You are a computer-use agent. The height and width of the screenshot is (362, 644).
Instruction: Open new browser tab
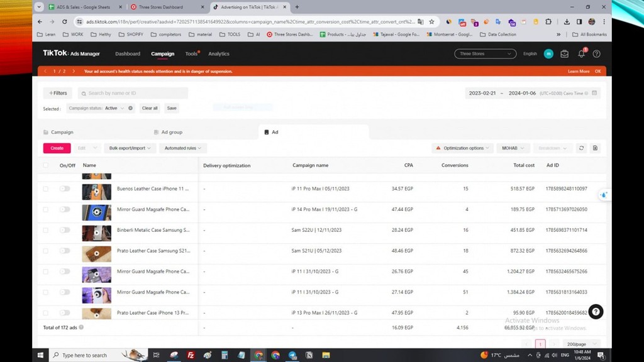[297, 7]
